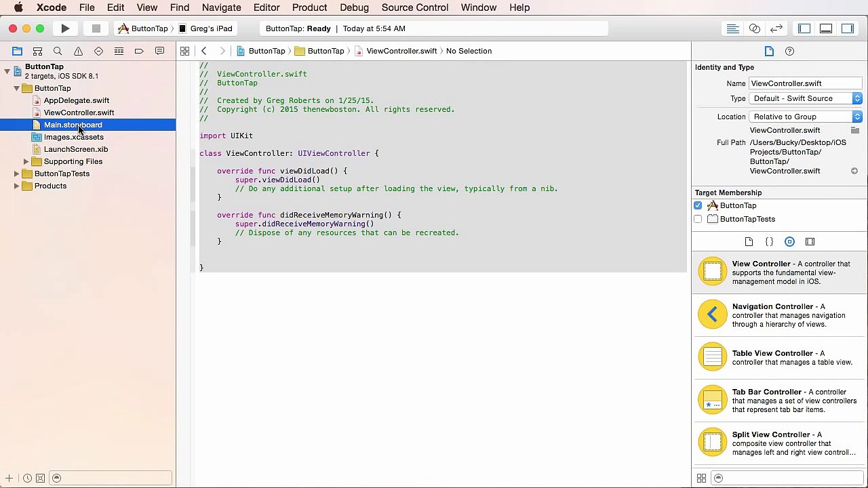Edit the Name field ViewController.swift
This screenshot has width=868, height=488.
(806, 83)
